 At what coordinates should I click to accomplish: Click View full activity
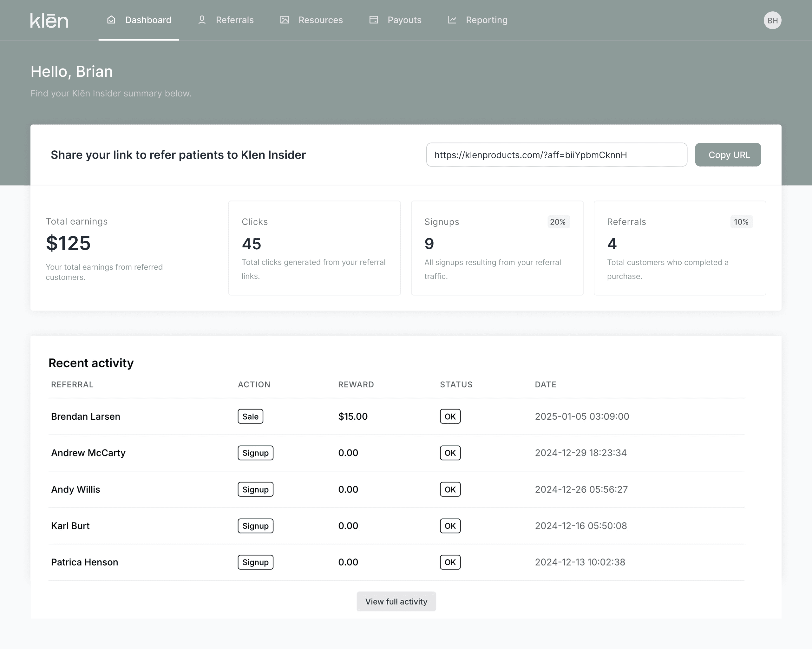(396, 601)
